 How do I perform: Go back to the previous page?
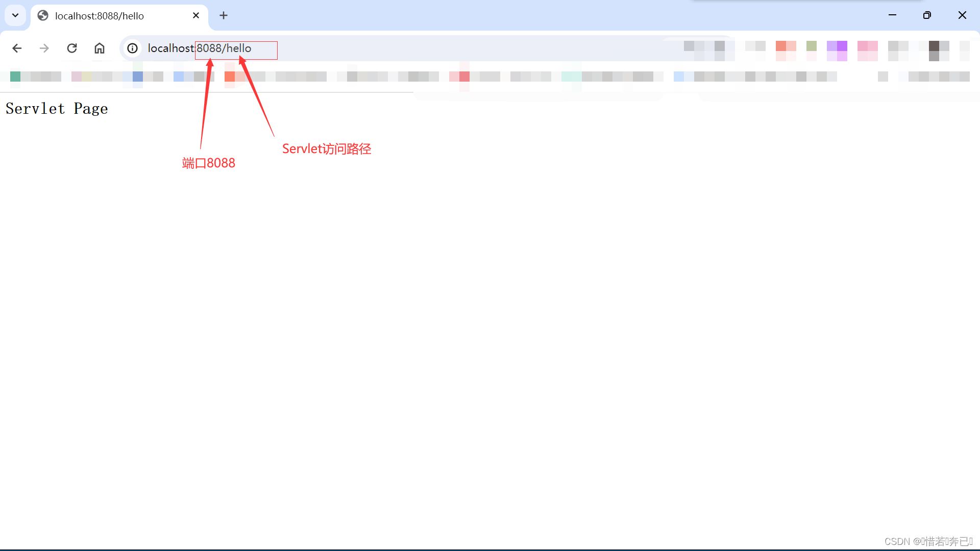[x=17, y=48]
